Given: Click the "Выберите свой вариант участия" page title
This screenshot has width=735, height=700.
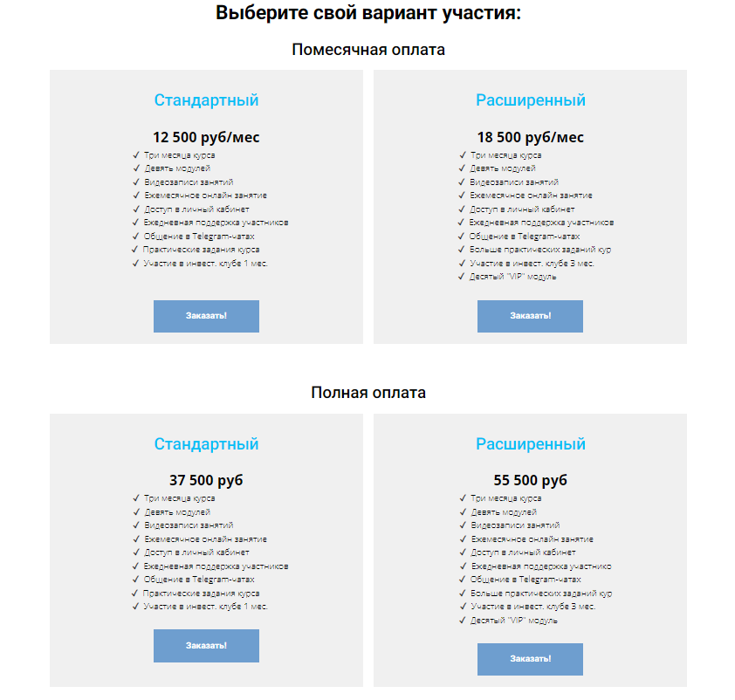Looking at the screenshot, I should [367, 15].
